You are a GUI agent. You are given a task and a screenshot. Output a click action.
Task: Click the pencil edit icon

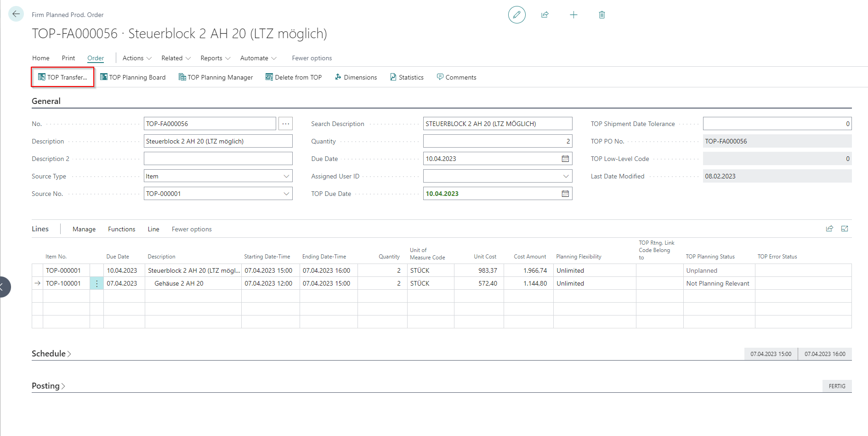pos(516,15)
